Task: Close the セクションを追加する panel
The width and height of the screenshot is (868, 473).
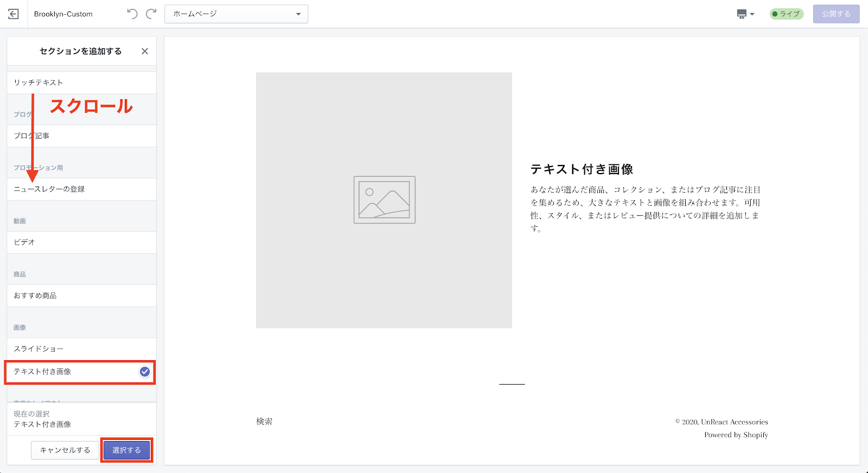Action: point(145,51)
